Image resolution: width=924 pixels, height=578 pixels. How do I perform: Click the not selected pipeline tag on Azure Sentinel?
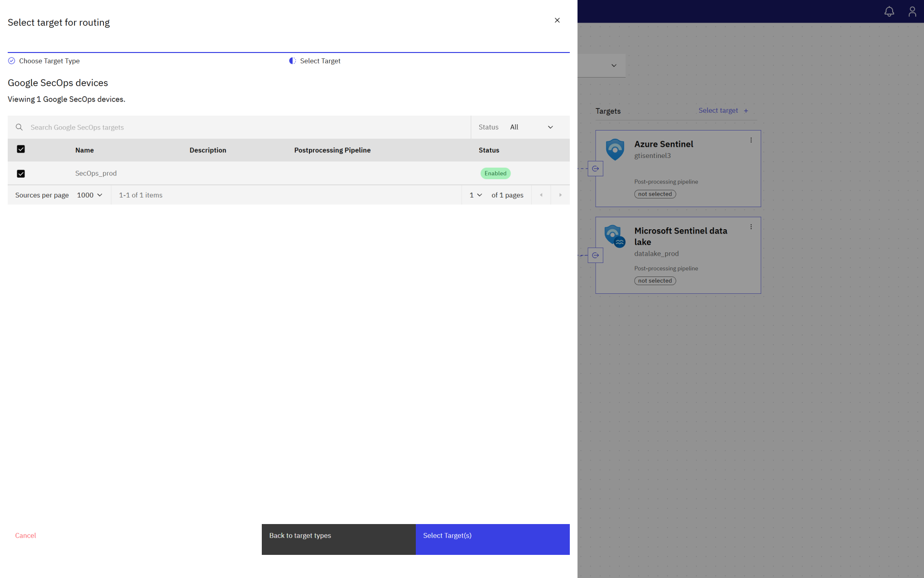tap(655, 194)
